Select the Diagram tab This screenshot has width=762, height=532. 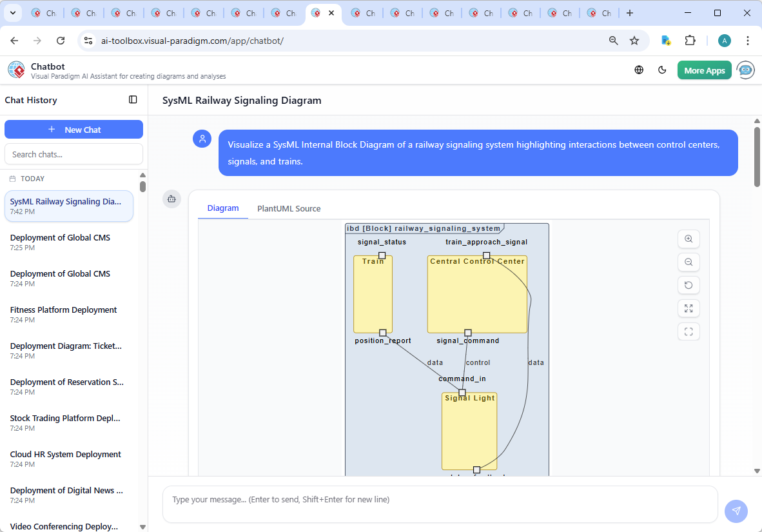[x=223, y=208]
